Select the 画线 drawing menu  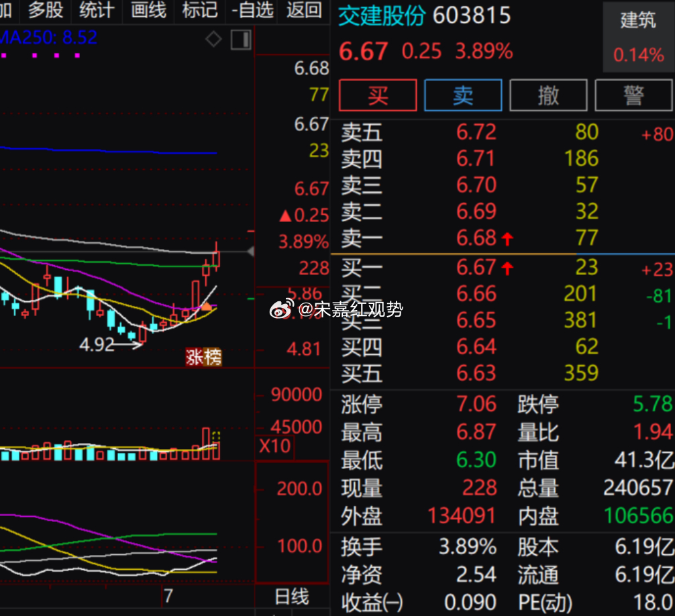pos(148,10)
